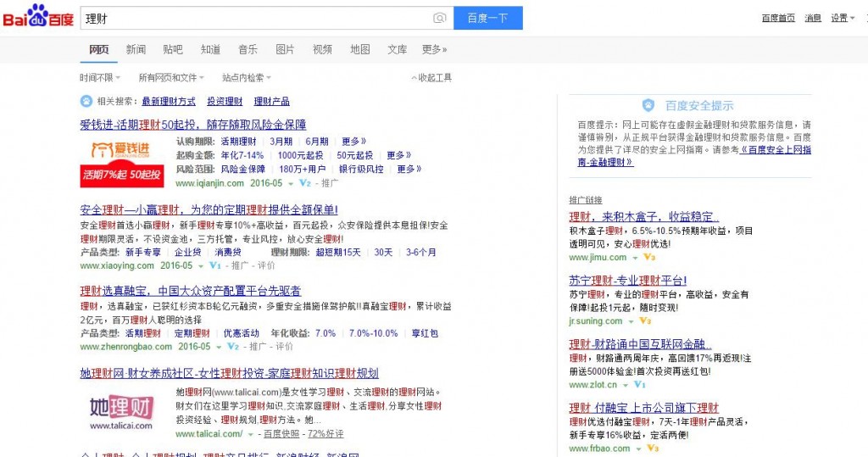Select 新手专享 product type
Screen dimensions: 868x457
pyautogui.click(x=142, y=252)
